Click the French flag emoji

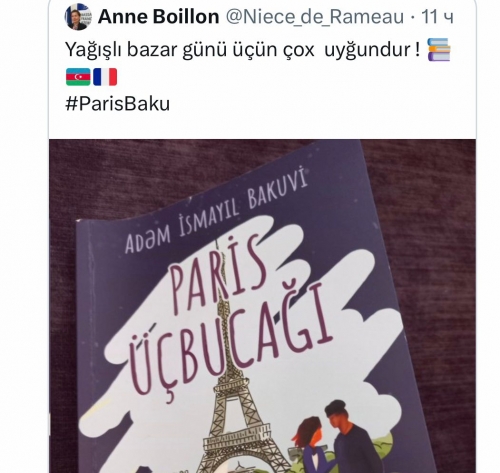105,77
